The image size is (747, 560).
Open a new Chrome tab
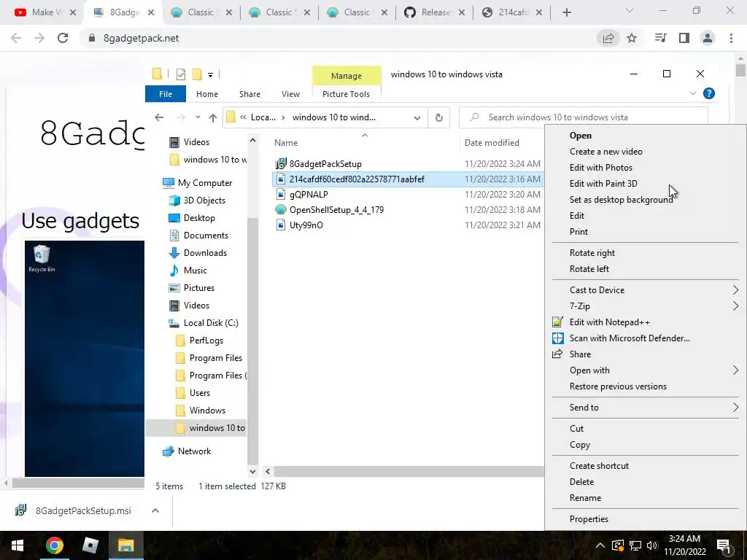(566, 12)
